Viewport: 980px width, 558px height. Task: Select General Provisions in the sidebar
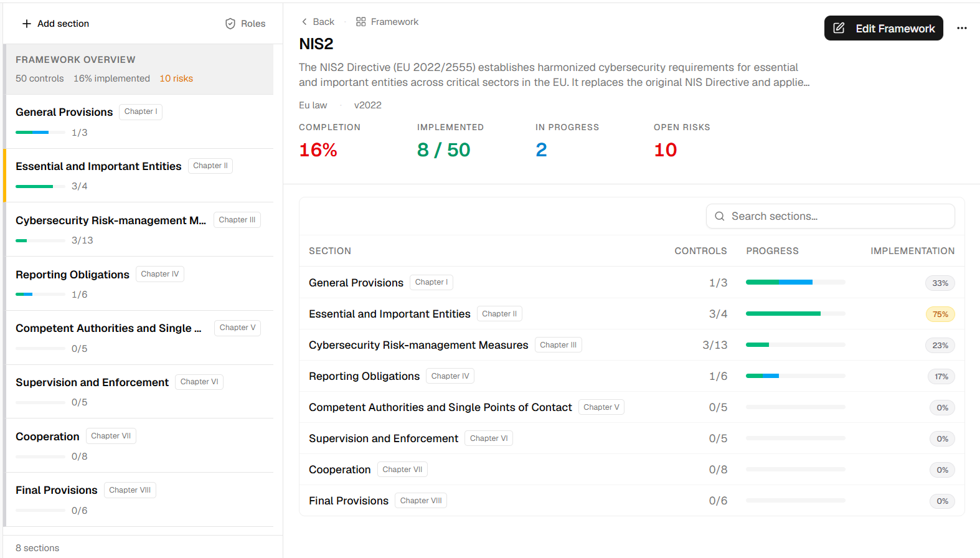point(139,121)
